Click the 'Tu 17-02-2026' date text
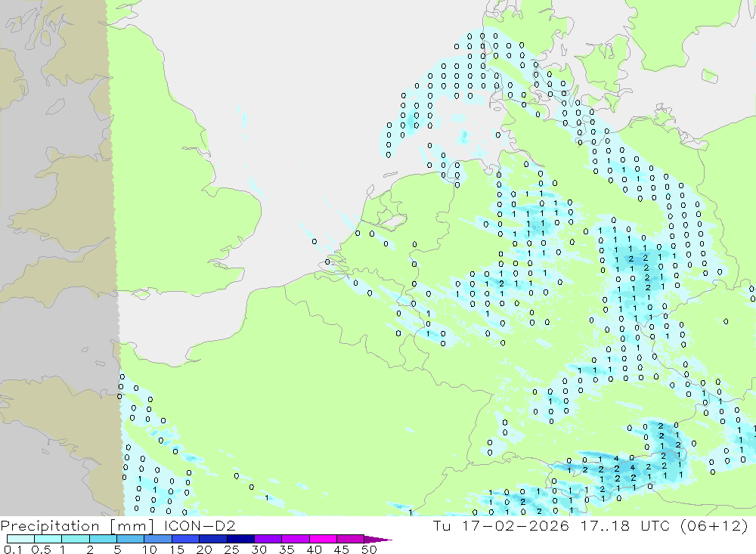756x554 pixels. point(501,525)
